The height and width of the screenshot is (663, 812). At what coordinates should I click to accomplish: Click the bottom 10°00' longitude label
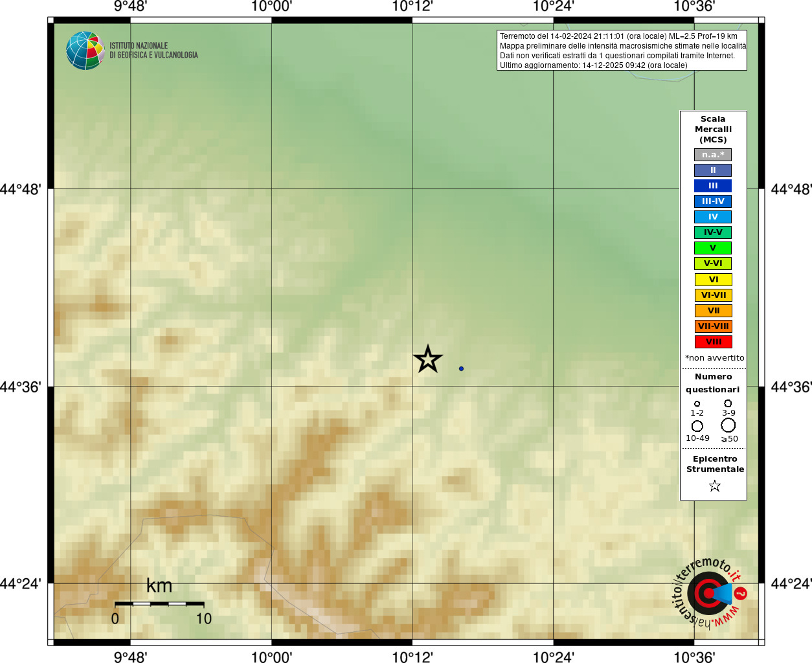[271, 657]
